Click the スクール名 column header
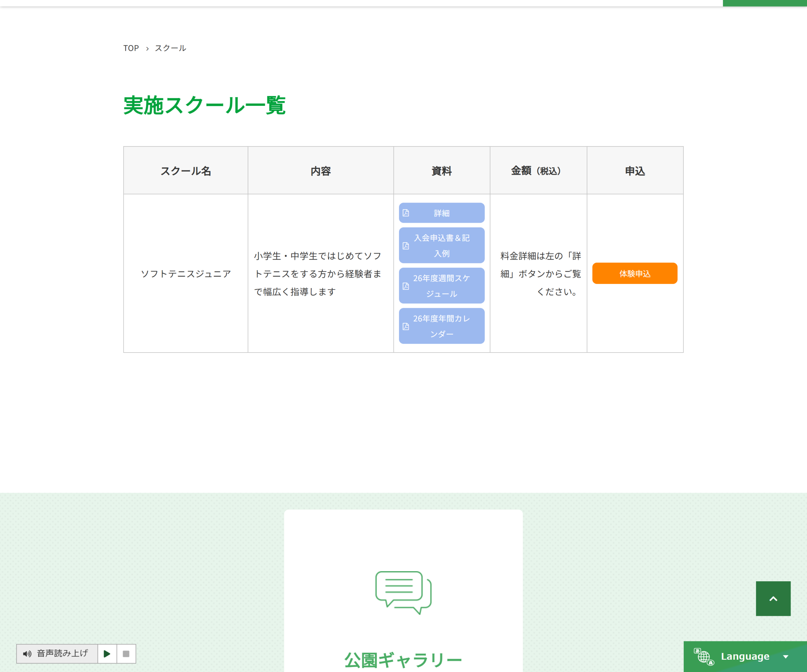Viewport: 807px width, 672px height. (186, 170)
